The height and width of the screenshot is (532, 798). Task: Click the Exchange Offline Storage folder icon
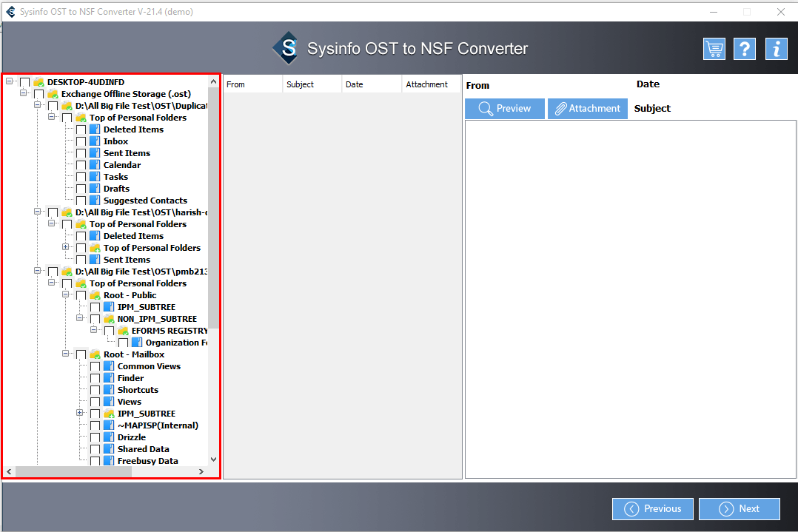[x=53, y=94]
